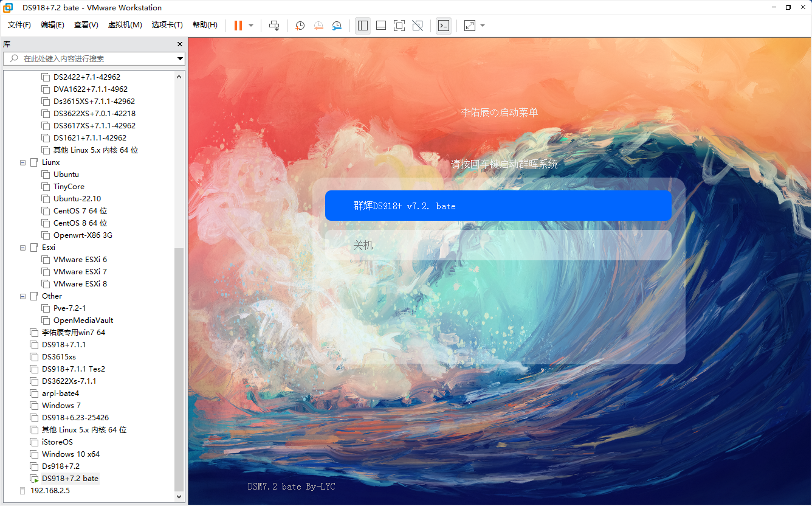812x506 pixels.
Task: Select Ds3615XS+7.1.1-42962 virtual machine
Action: [94, 102]
